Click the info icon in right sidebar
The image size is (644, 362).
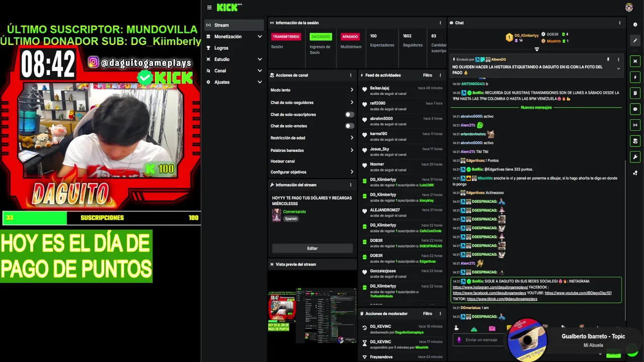pos(635,25)
